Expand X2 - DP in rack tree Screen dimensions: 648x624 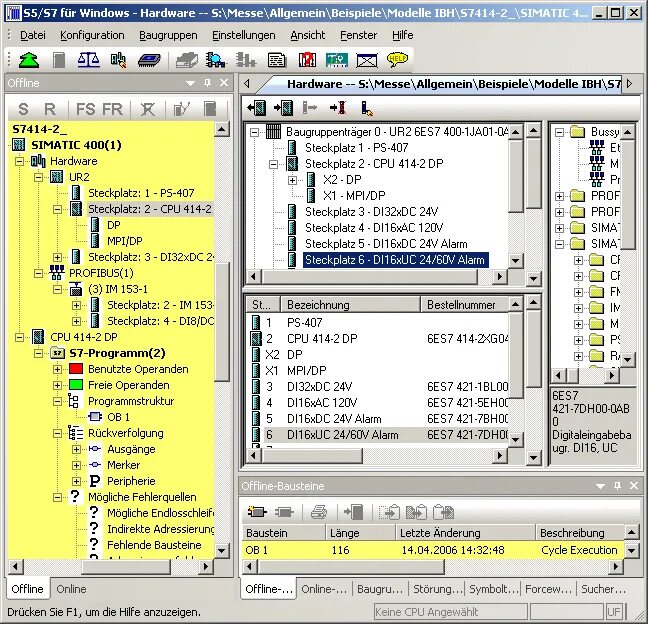tap(293, 180)
